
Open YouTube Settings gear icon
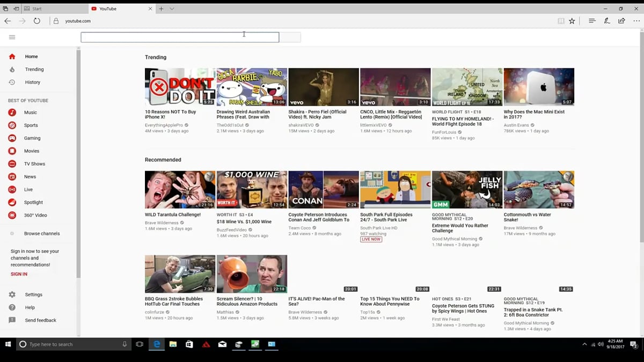pos(12,295)
